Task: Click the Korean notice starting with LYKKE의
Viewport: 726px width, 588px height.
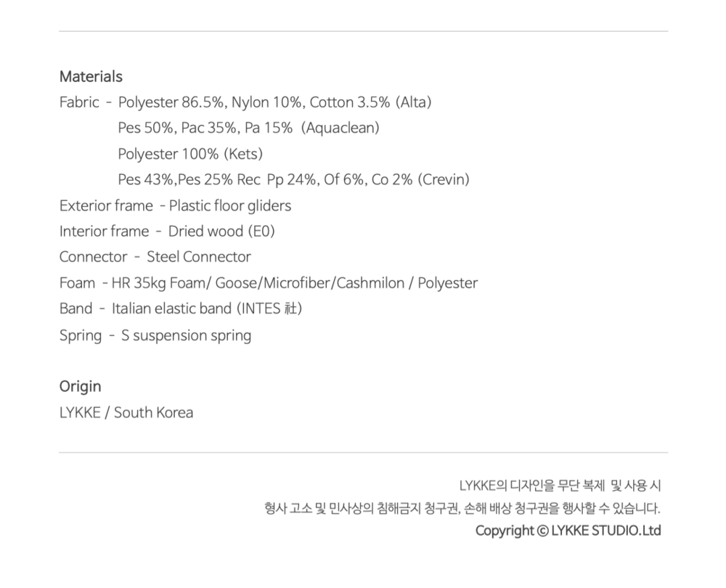Action: point(559,486)
